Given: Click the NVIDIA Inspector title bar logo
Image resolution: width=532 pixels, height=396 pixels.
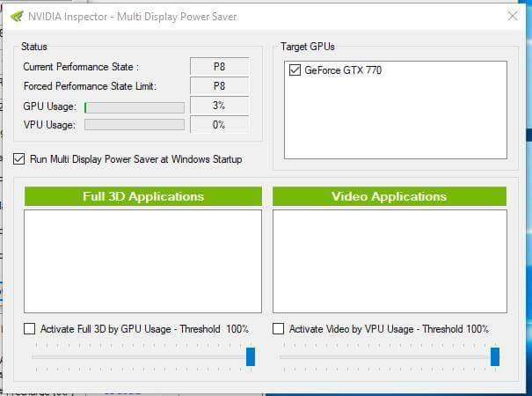Looking at the screenshot, I should [17, 16].
